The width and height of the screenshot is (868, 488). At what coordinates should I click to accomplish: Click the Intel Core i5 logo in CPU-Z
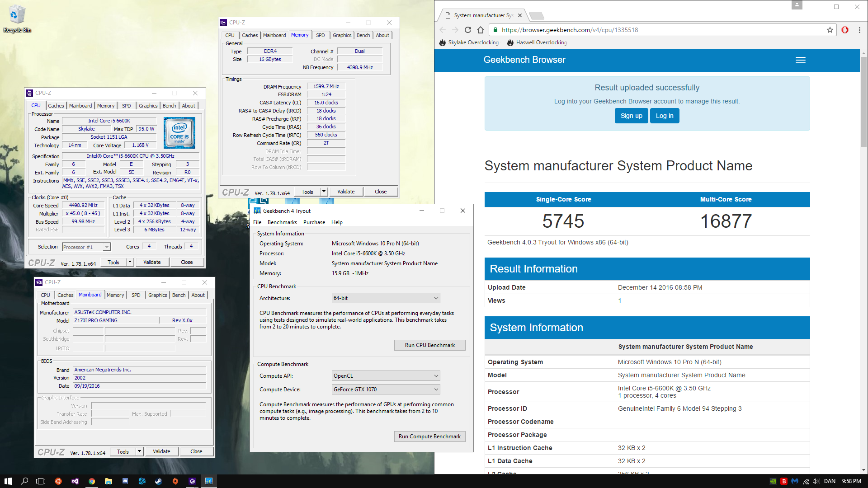point(179,133)
